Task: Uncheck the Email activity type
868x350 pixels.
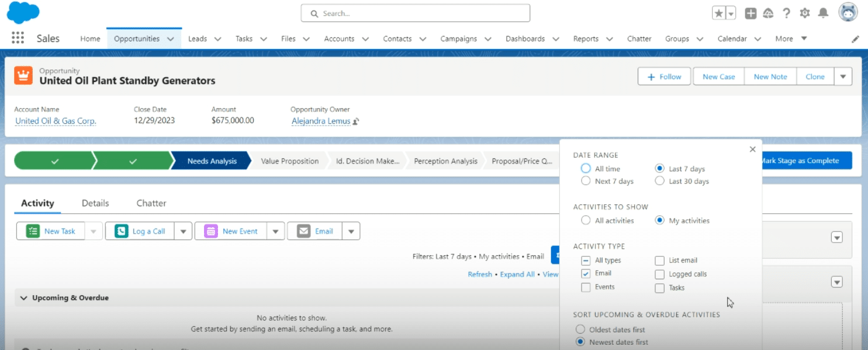Action: [586, 273]
